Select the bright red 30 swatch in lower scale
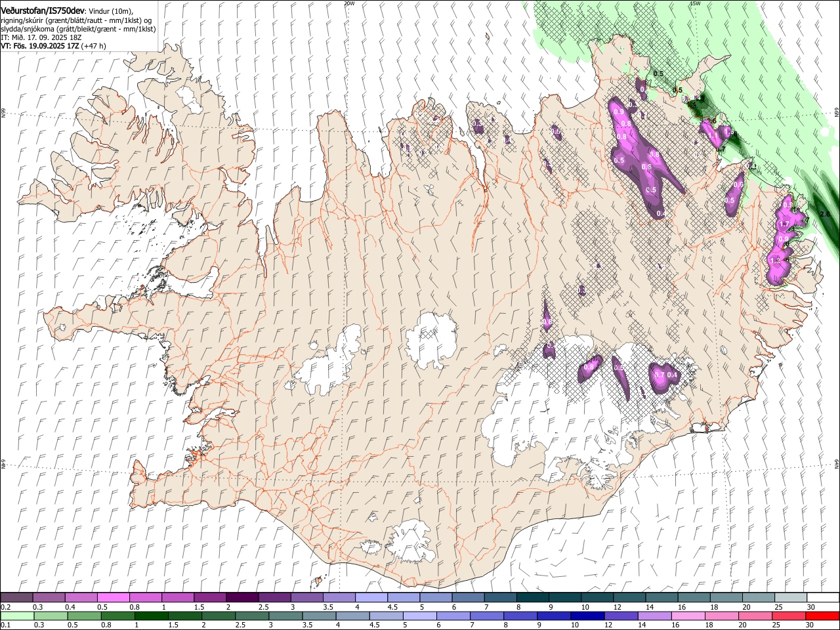Screen dimensions: 840x630 (x=822, y=616)
